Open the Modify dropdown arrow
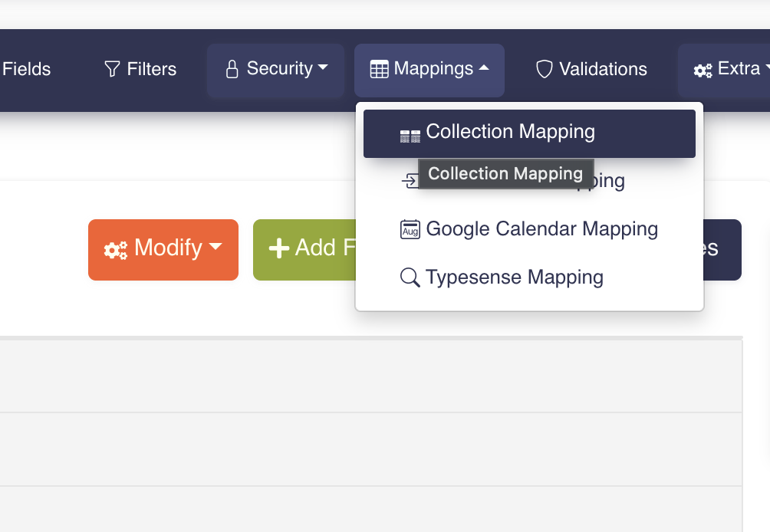The width and height of the screenshot is (770, 532). tap(216, 247)
